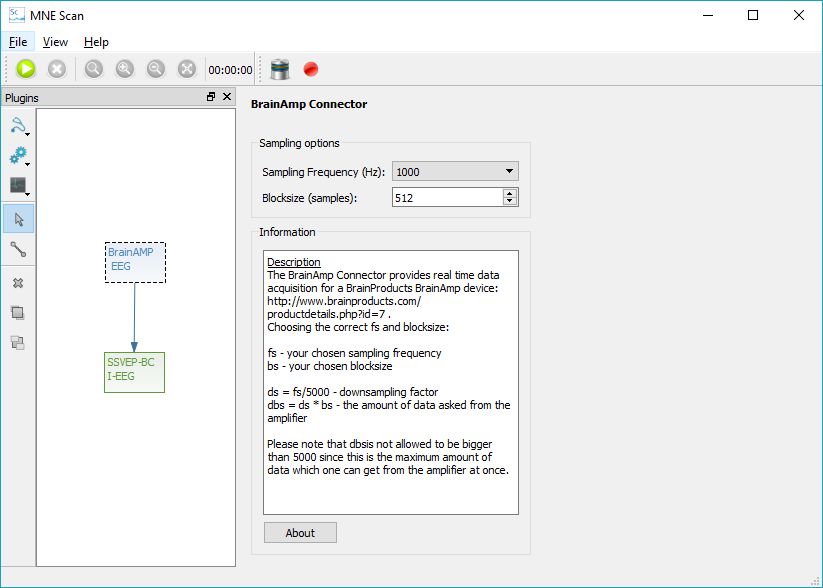Click the red record button

[x=311, y=69]
